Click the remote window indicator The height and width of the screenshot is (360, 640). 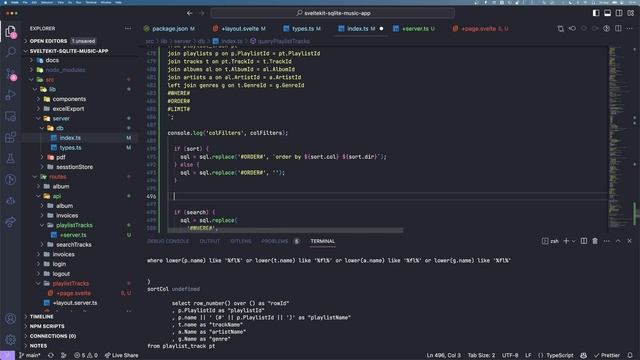point(7,356)
